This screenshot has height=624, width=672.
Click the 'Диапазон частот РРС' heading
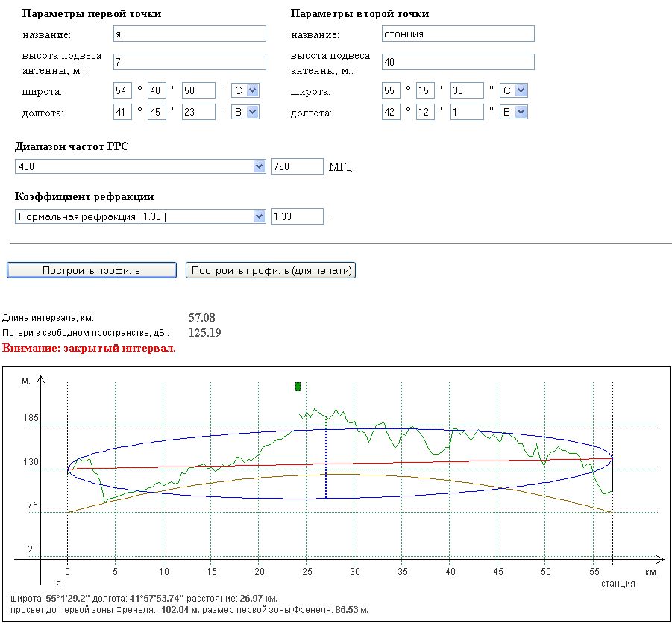point(72,146)
